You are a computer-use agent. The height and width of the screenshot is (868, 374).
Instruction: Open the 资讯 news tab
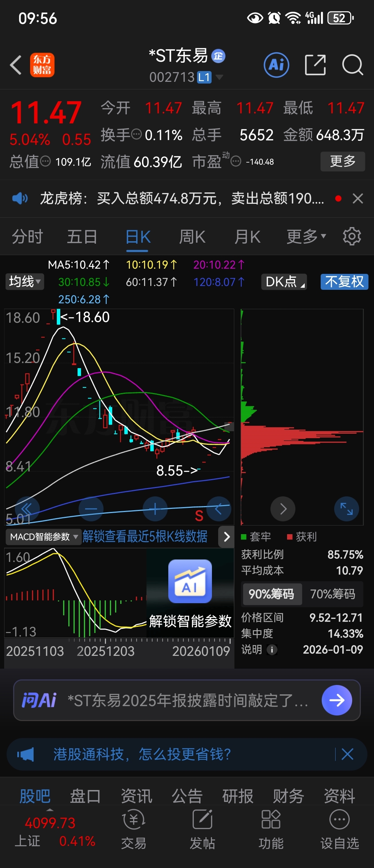point(136,796)
